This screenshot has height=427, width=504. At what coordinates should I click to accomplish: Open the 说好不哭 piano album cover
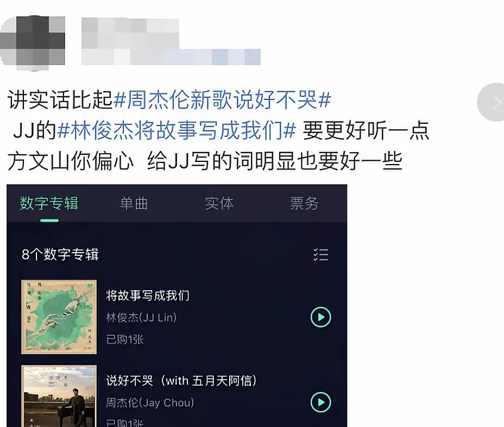[x=59, y=396]
